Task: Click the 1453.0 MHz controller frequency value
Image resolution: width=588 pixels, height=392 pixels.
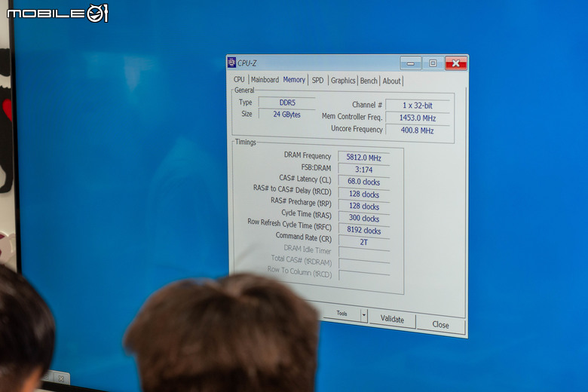Action: coord(418,118)
